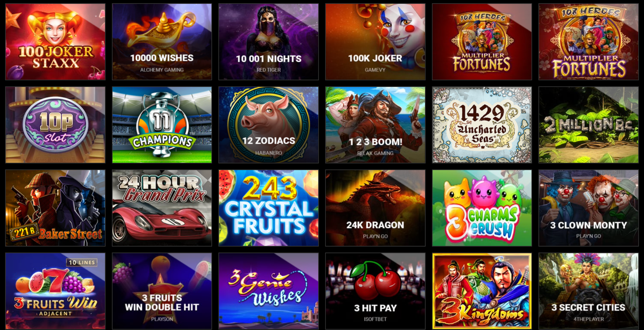Viewport: 644px width, 330px height.
Task: Open the 3 Hit Pay cherries tile
Action: coord(375,291)
